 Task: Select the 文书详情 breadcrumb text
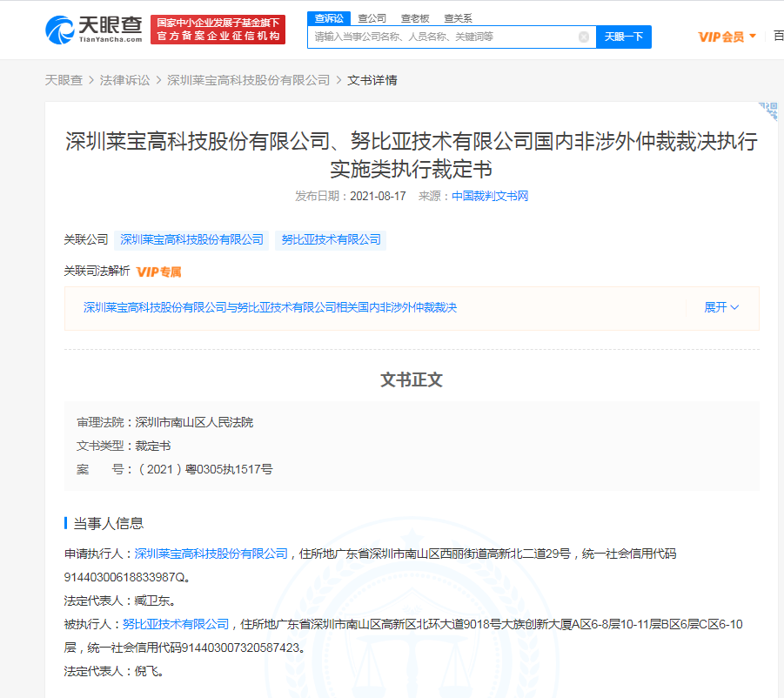tap(372, 80)
